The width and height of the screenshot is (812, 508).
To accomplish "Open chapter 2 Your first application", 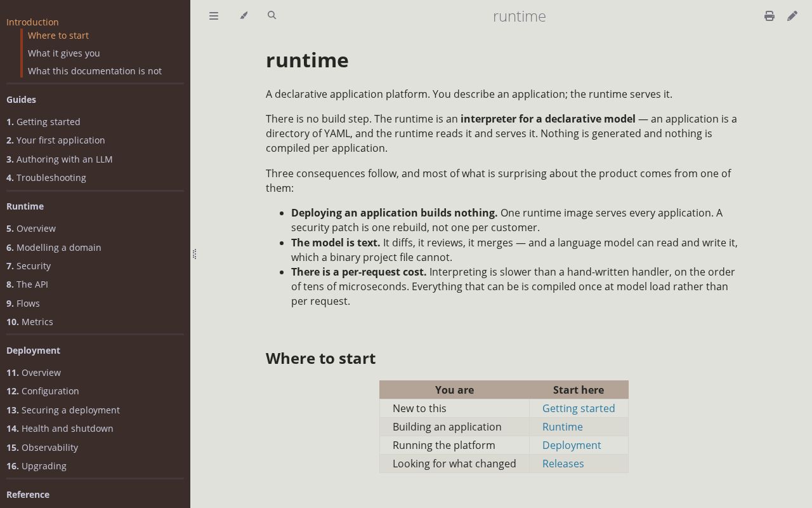I will 56,140.
